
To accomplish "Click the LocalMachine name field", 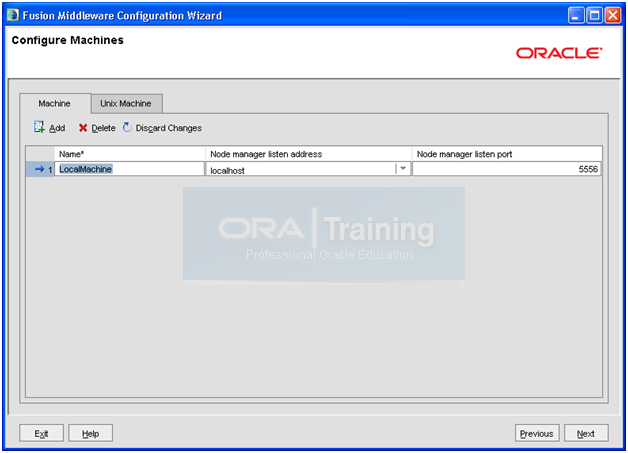I will 129,169.
